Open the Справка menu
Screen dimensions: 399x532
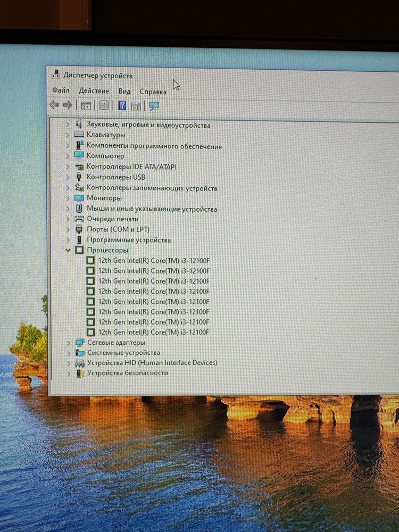(x=153, y=92)
